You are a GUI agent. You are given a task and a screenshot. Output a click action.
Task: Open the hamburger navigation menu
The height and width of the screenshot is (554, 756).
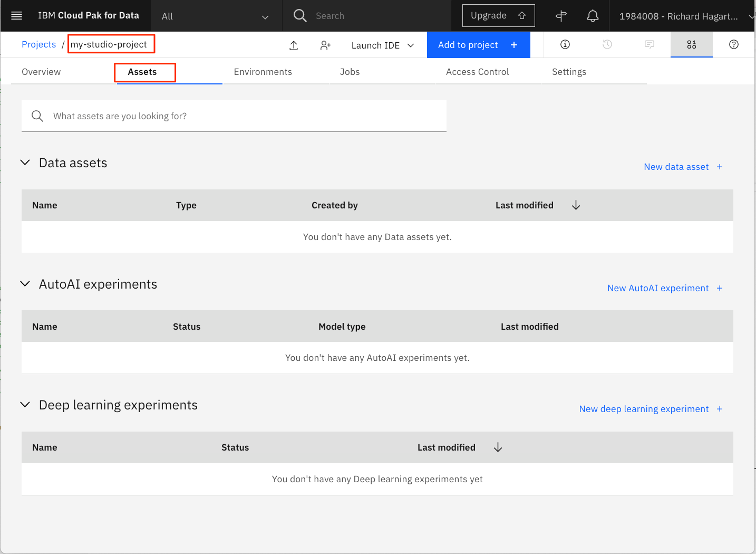16,16
